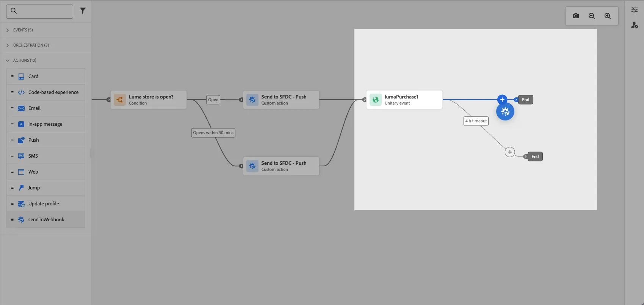
Task: Click the Update profile icon
Action: [x=21, y=204]
